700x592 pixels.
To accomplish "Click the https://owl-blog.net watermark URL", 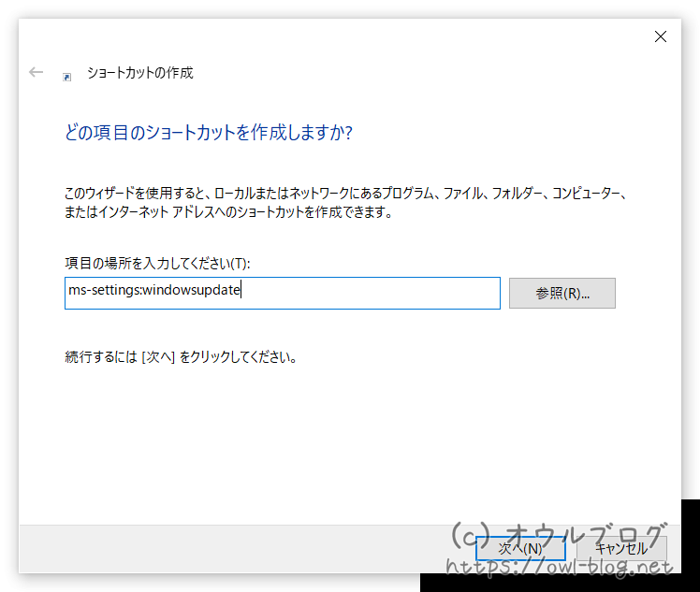I will tap(560, 567).
